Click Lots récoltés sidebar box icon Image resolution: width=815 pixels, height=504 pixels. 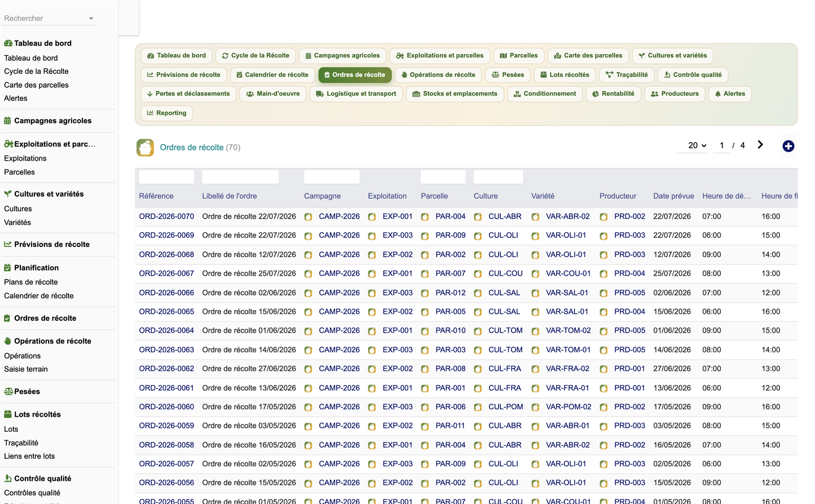[x=8, y=414]
